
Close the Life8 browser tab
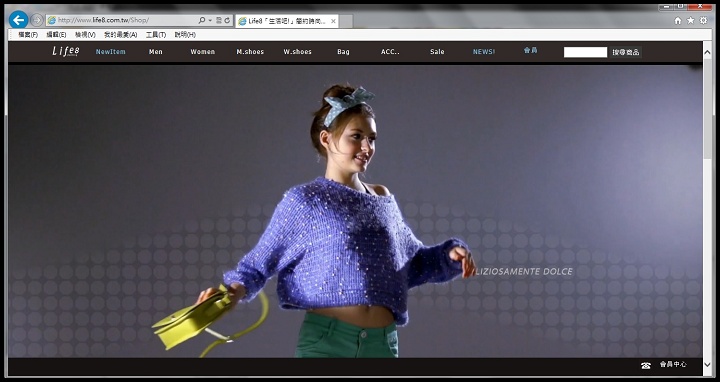coord(333,21)
